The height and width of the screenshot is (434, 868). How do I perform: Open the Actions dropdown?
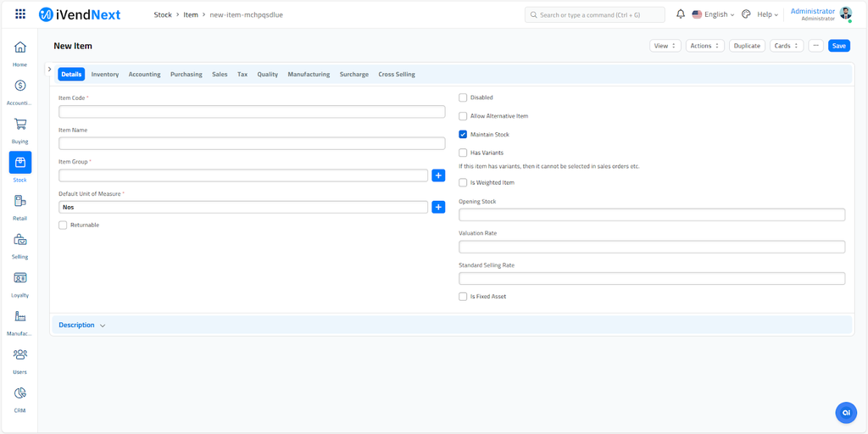coord(704,46)
